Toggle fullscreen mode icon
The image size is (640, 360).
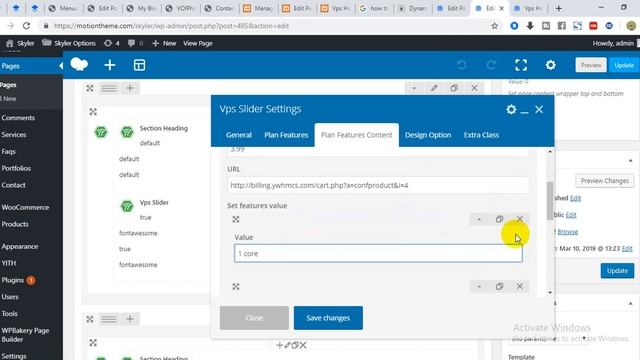point(521,65)
